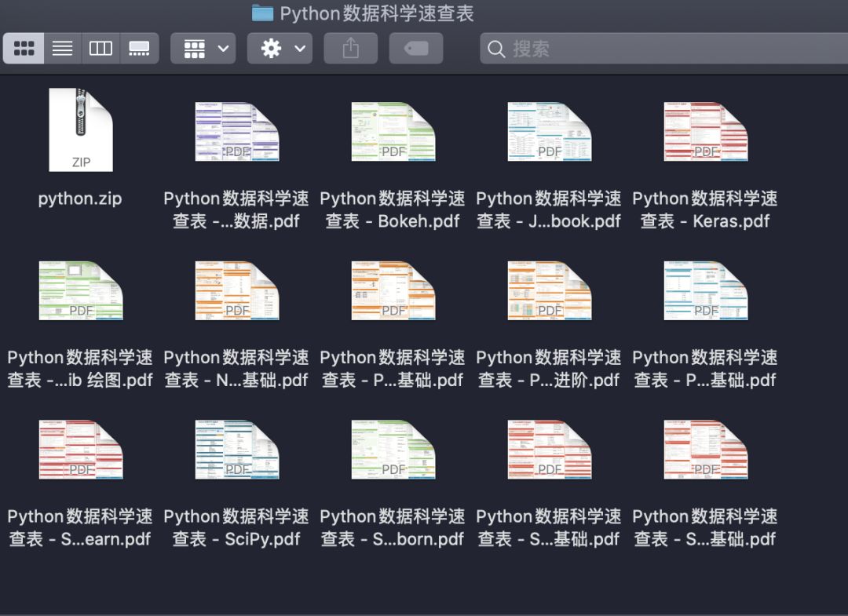Select the SciPy.pdf thumbnail
The width and height of the screenshot is (848, 616).
[237, 449]
